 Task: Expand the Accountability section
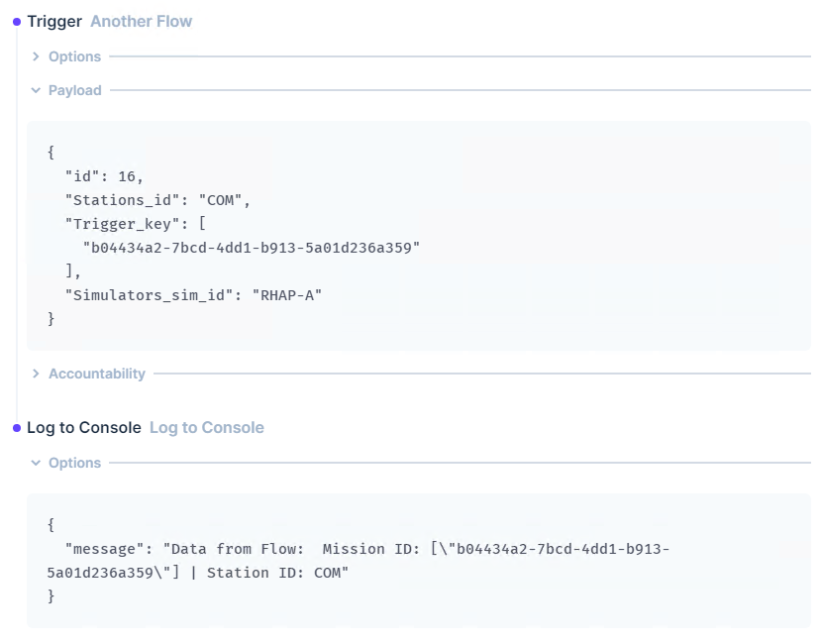(x=36, y=374)
